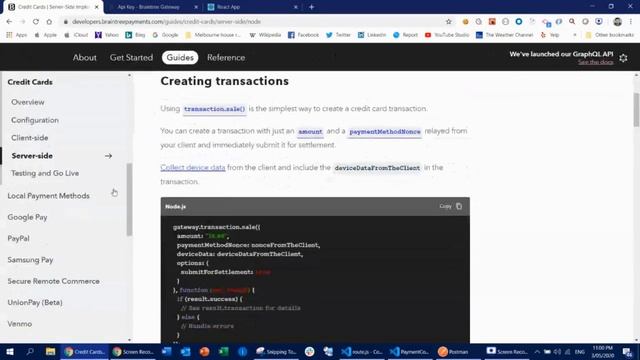Image resolution: width=640 pixels, height=360 pixels.
Task: Open UnionPay (Beta) guide
Action: (x=35, y=302)
